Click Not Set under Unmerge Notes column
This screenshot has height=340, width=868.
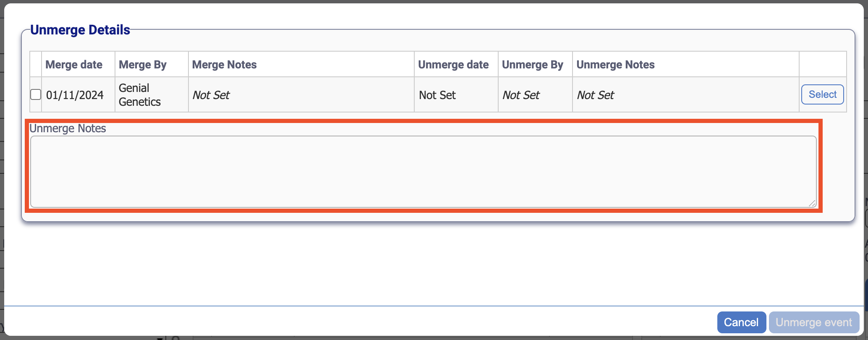(595, 95)
